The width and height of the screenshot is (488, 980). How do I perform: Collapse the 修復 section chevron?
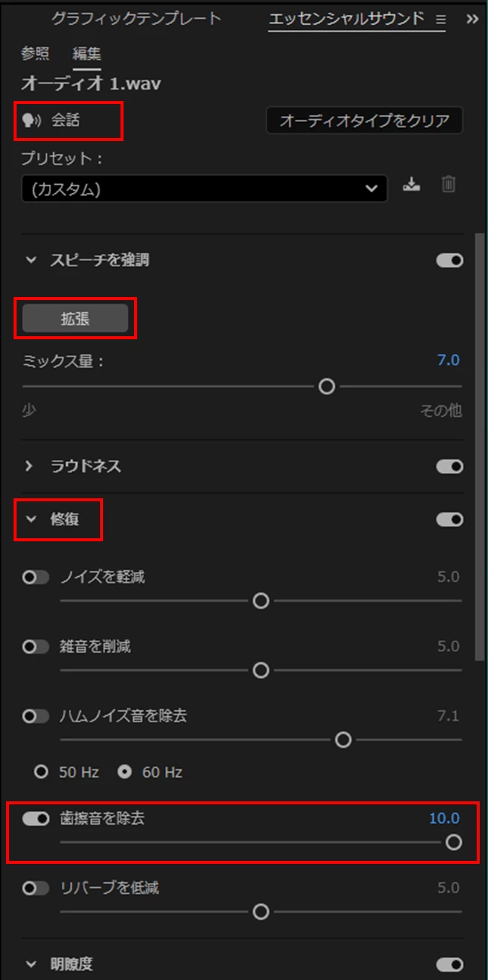(x=31, y=519)
